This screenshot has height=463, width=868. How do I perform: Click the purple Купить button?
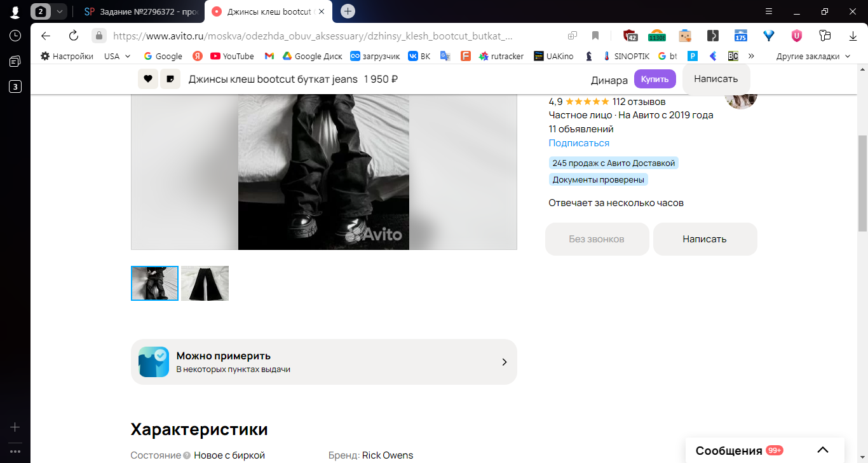655,79
